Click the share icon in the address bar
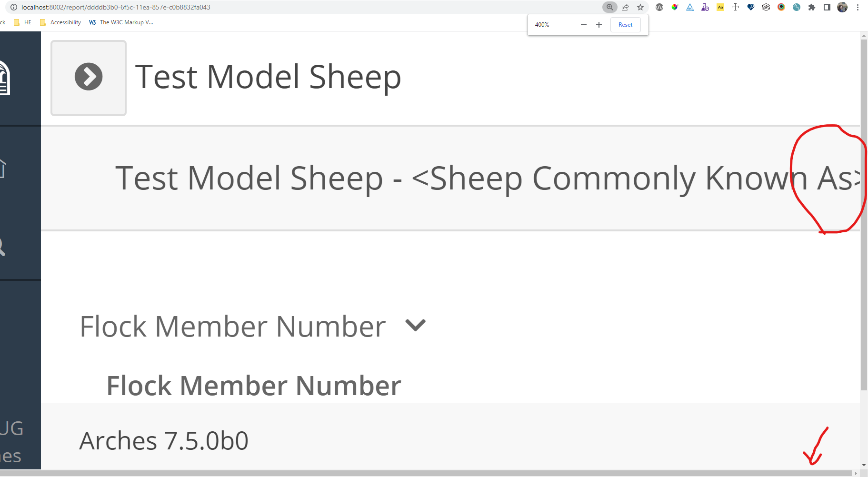The image size is (868, 477). coord(625,7)
